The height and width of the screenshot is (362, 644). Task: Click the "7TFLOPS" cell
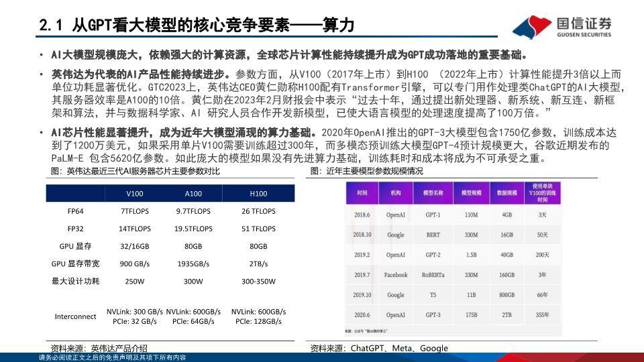pos(135,211)
